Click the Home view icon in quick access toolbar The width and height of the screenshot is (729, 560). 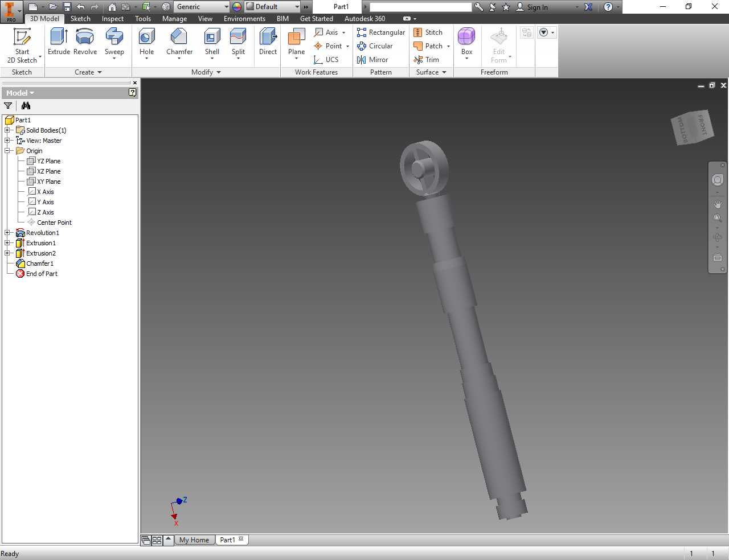pyautogui.click(x=112, y=7)
